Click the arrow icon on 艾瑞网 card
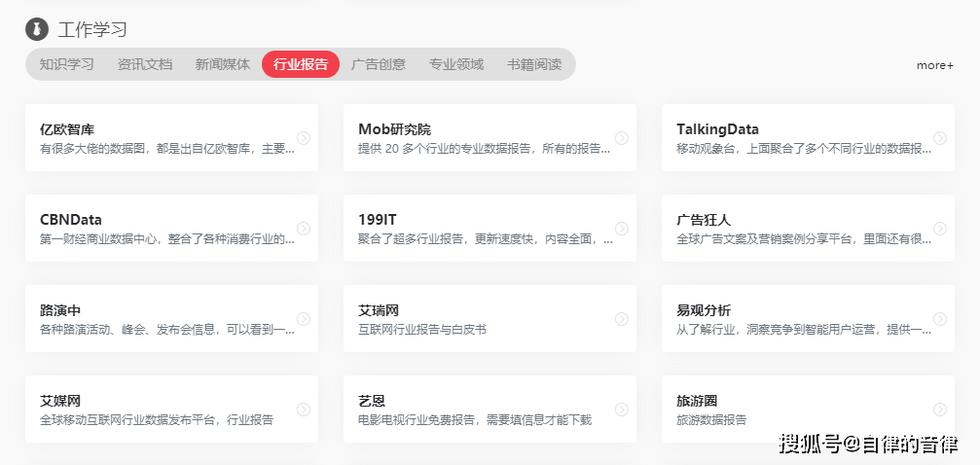 click(x=621, y=319)
